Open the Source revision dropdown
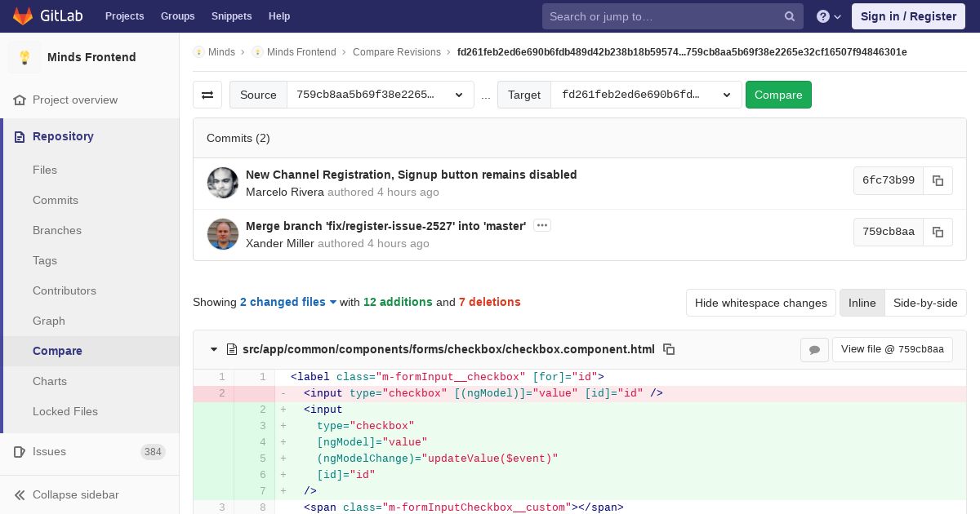 point(381,95)
